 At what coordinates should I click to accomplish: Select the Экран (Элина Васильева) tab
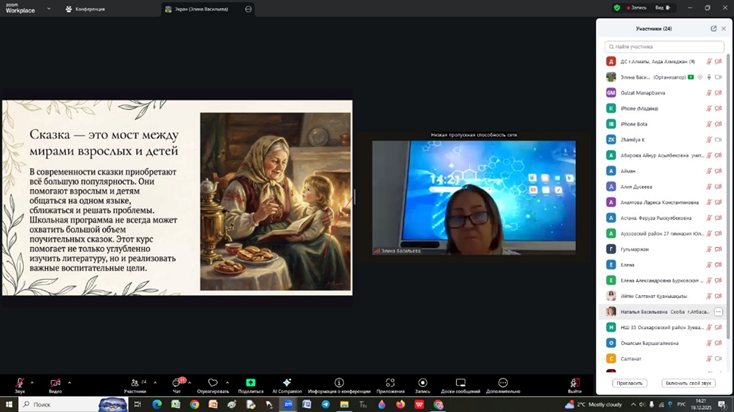coord(202,8)
